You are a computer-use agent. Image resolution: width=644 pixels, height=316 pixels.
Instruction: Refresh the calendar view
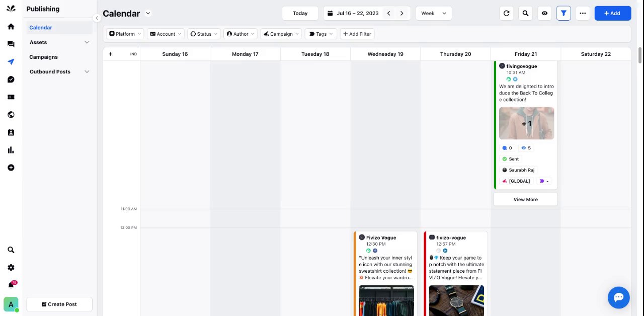pos(507,13)
